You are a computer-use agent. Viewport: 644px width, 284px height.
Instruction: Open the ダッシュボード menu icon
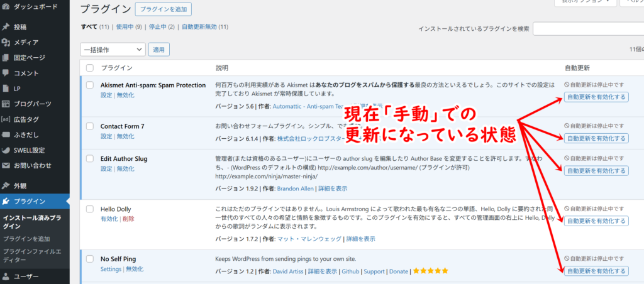pyautogui.click(x=6, y=7)
